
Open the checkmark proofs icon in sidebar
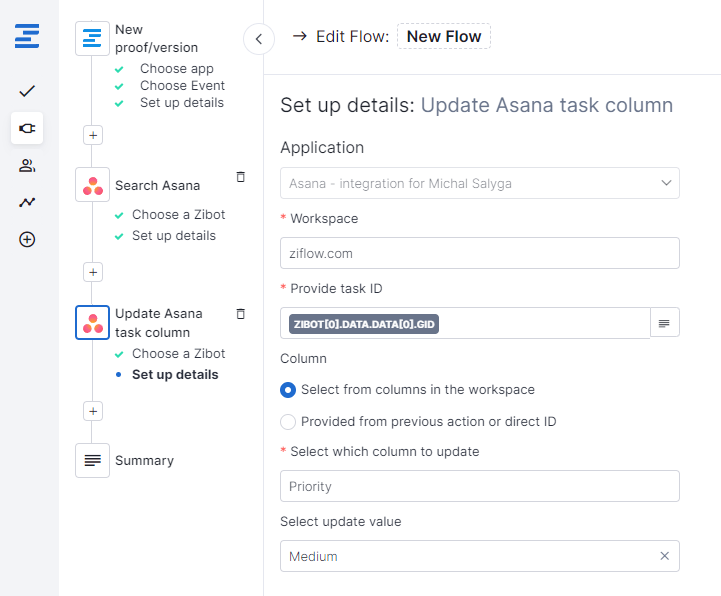[x=27, y=91]
